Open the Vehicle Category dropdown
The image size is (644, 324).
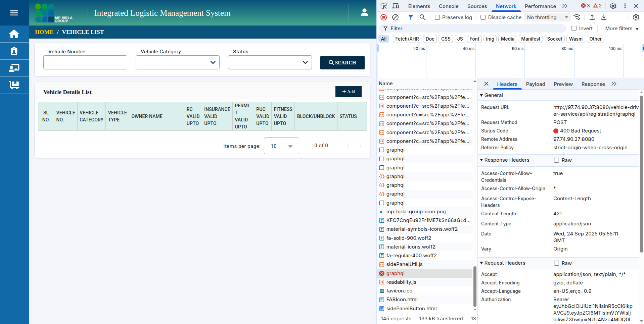point(177,62)
